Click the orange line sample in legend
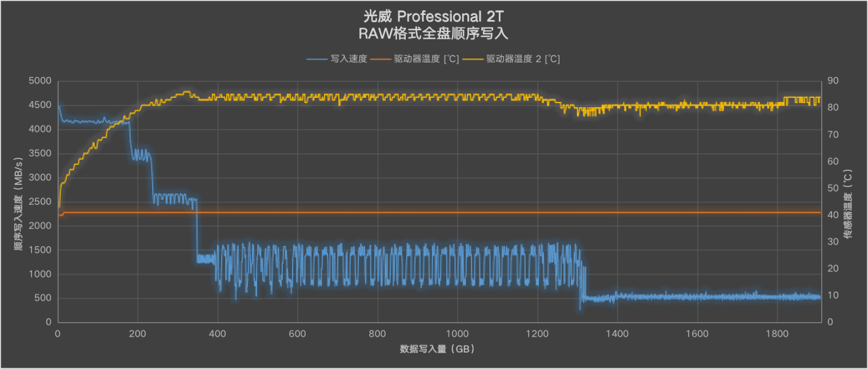The height and width of the screenshot is (369, 868). point(381,59)
